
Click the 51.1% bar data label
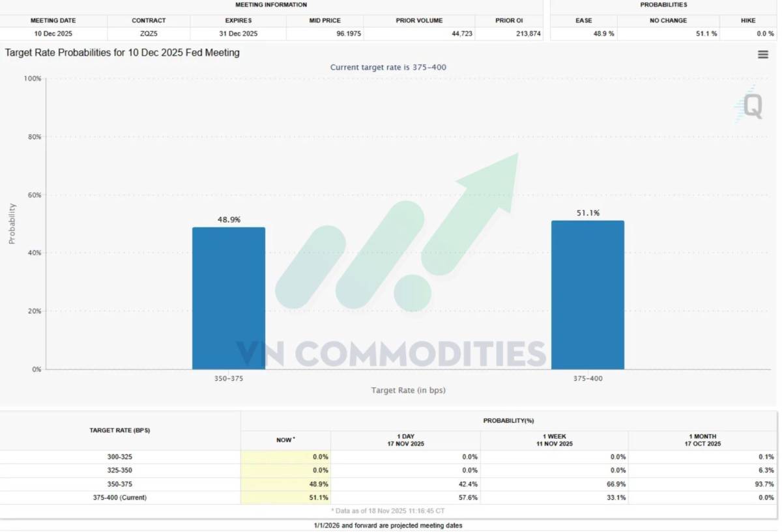(588, 213)
